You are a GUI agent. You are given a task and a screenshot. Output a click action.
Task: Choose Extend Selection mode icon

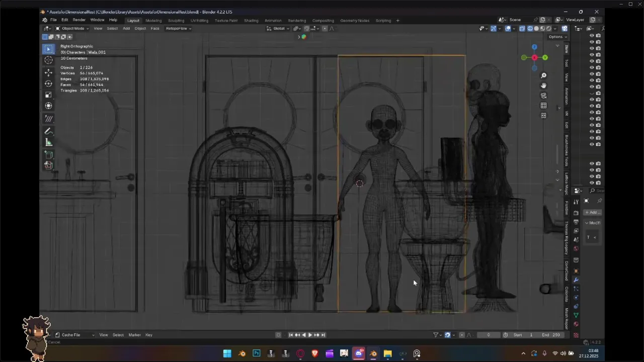click(51, 37)
